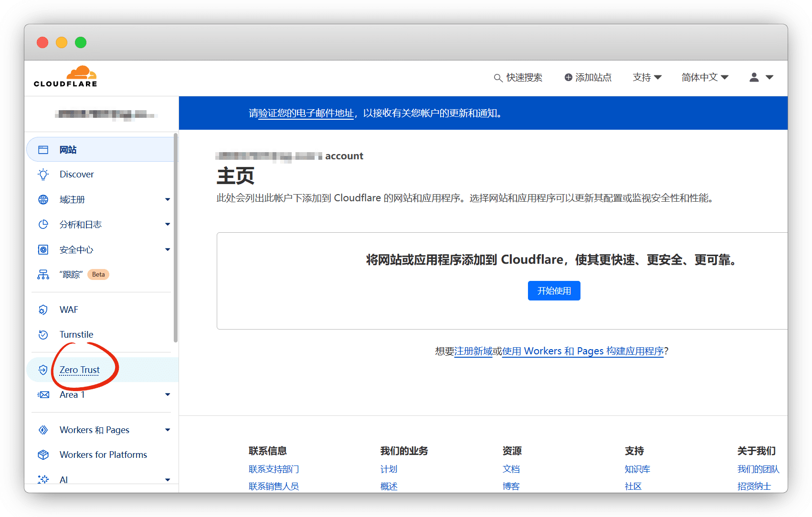Click the WAF shield icon
Image resolution: width=812 pixels, height=517 pixels.
(x=43, y=310)
